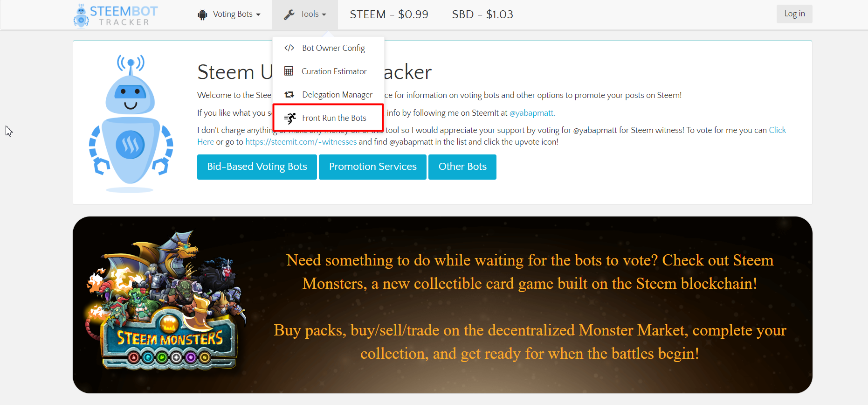Select Front Run the Bots option
This screenshot has width=868, height=405.
[x=328, y=118]
